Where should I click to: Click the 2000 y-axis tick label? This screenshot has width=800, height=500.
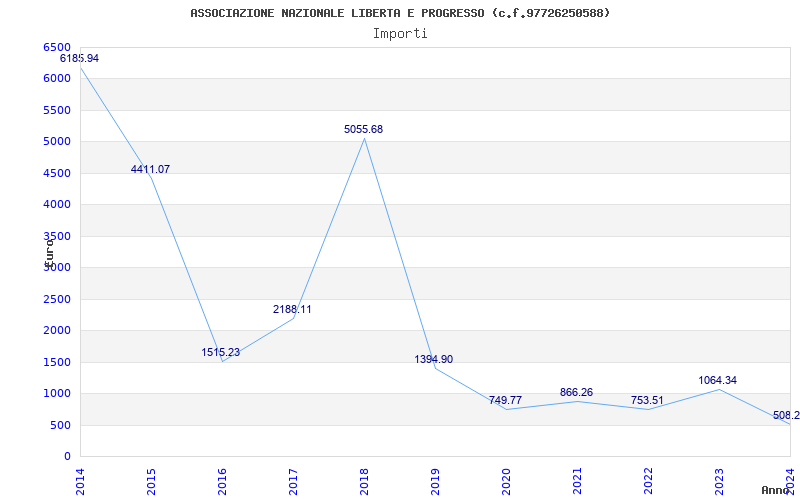click(x=57, y=331)
